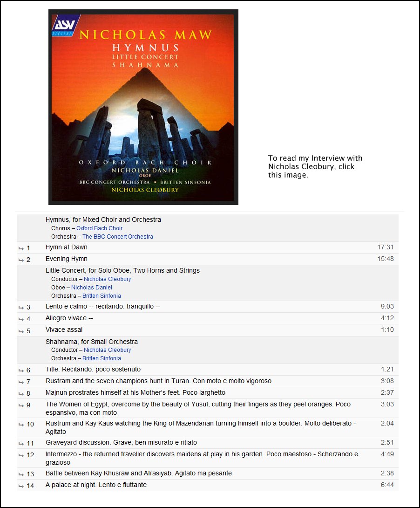Click Lento e calmo recitando tranquillo track
The width and height of the screenshot is (420, 508).
click(103, 307)
